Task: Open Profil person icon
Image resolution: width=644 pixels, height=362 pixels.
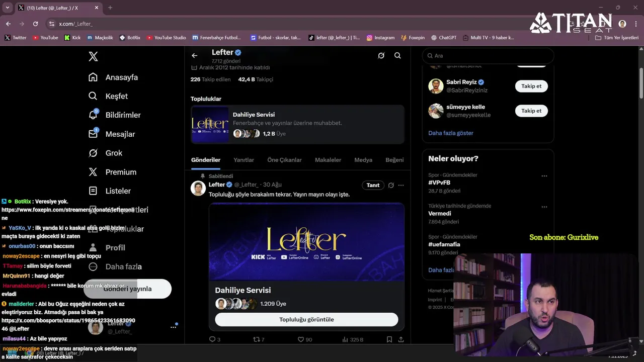Action: 93,247
